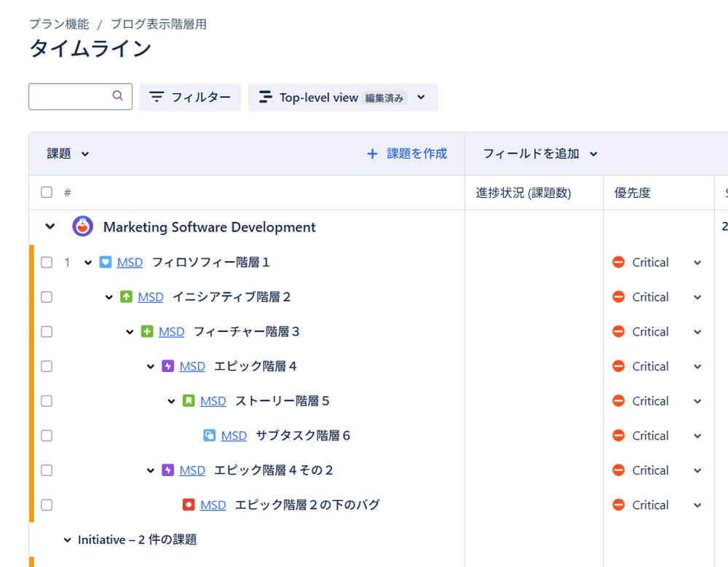Viewport: 728px width, 567px height.
Task: Click the subtask icon of サブタスク階層６
Action: click(210, 435)
